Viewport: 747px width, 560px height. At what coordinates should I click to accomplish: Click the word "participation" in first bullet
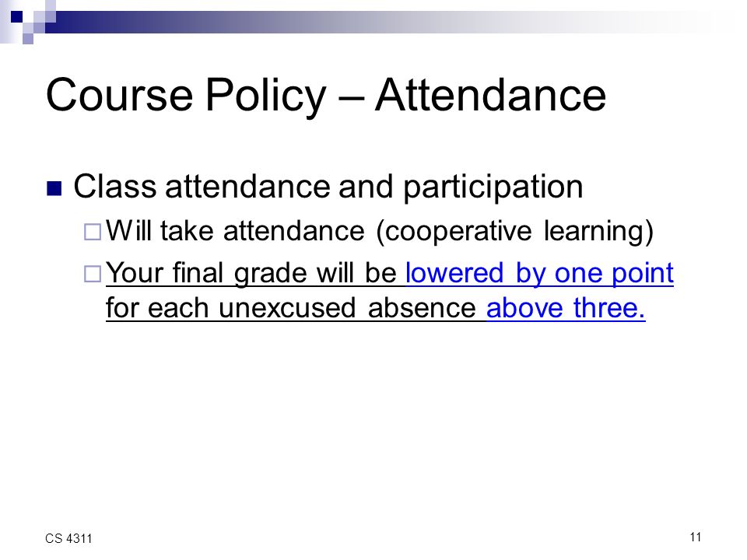pos(493,188)
